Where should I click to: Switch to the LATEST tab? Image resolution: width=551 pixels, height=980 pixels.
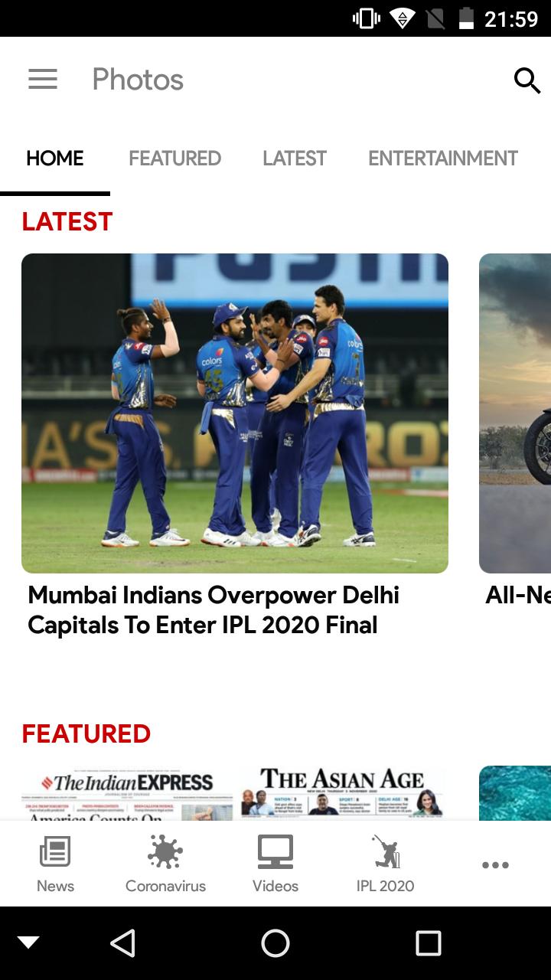[295, 158]
